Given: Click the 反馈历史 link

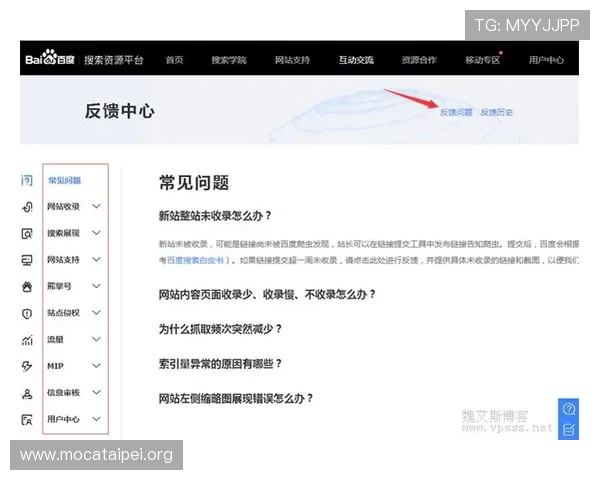Looking at the screenshot, I should [x=496, y=112].
